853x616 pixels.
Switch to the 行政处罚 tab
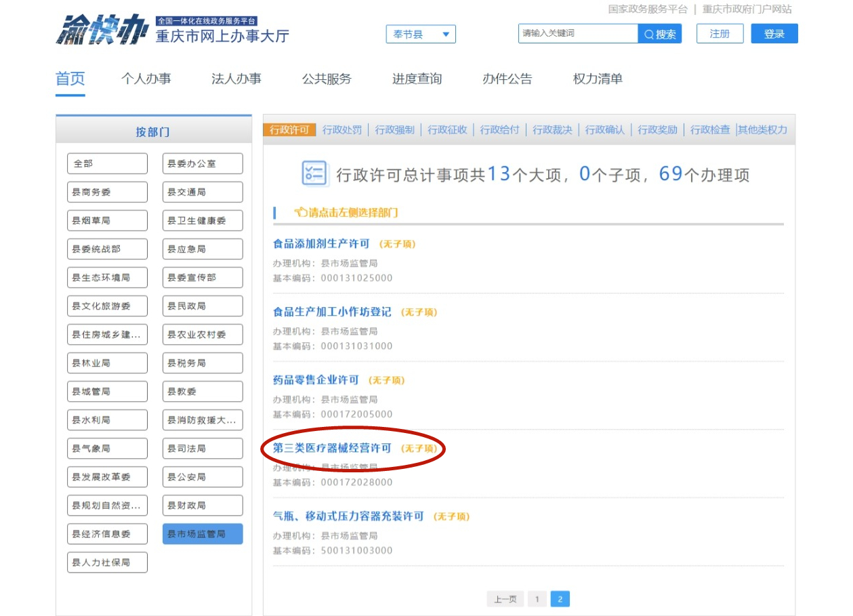[x=342, y=129]
